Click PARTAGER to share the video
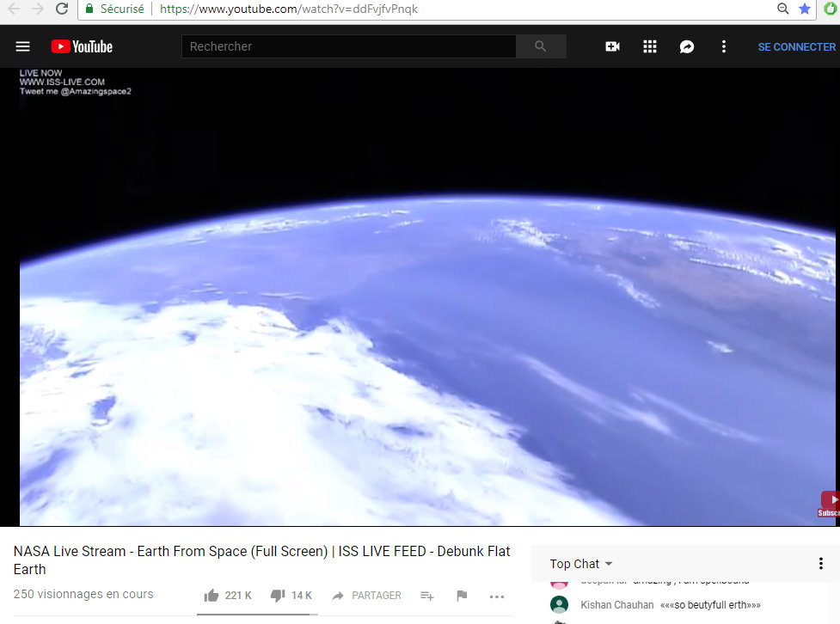This screenshot has height=624, width=840. click(x=366, y=596)
